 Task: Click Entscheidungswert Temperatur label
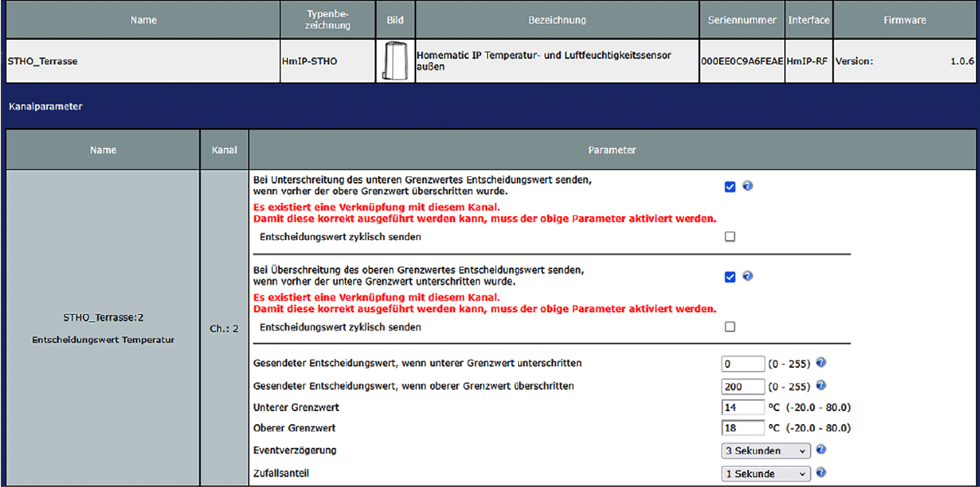[x=104, y=339]
